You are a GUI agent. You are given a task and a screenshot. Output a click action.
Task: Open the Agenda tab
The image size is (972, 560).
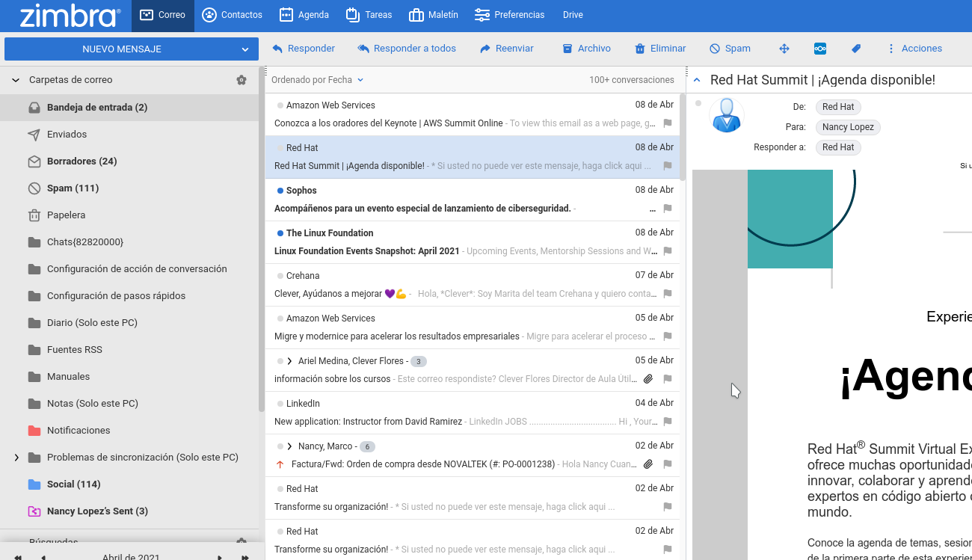(304, 15)
